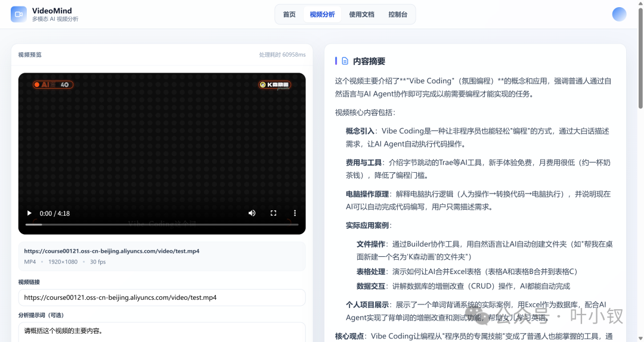This screenshot has height=342, width=644.
Task: Click the '费用与工具' bold text in summary
Action: tap(364, 163)
